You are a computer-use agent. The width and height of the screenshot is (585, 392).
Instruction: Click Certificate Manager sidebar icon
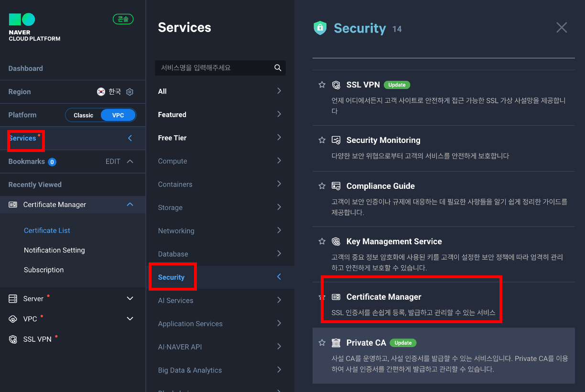(13, 205)
